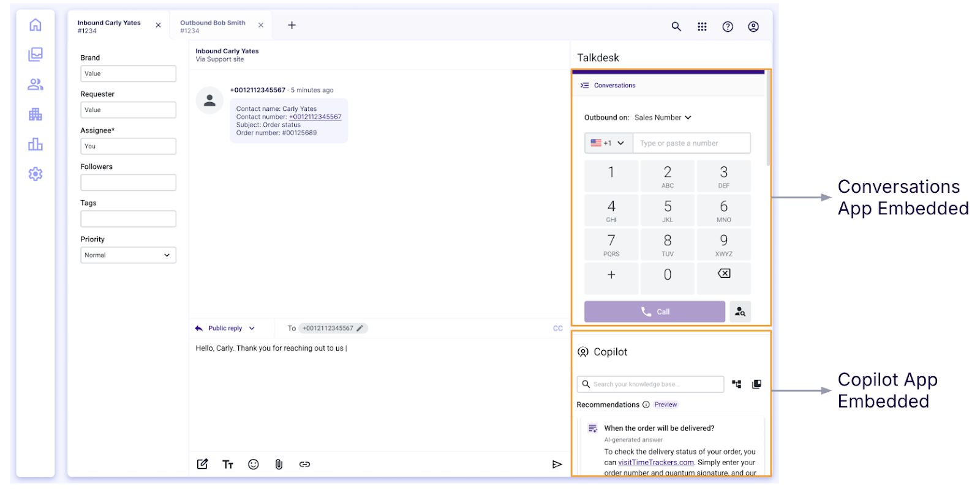Close the Inbound Carly Yates tab
This screenshot has width=980, height=489.
pyautogui.click(x=158, y=25)
